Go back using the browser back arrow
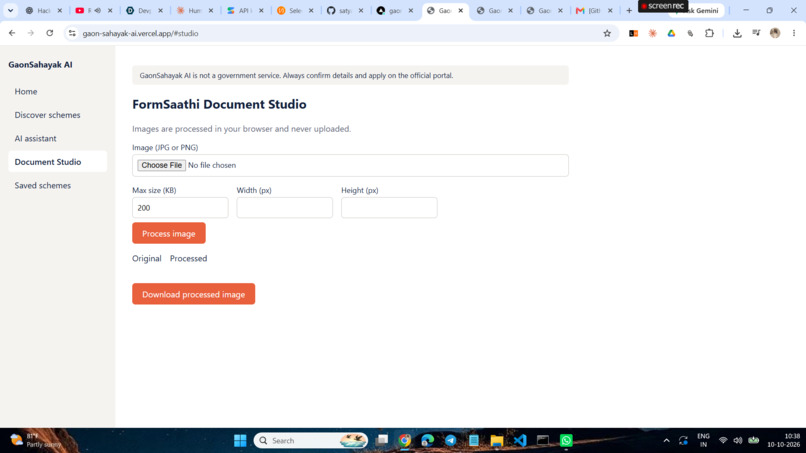Viewport: 806px width, 453px height. tap(12, 33)
